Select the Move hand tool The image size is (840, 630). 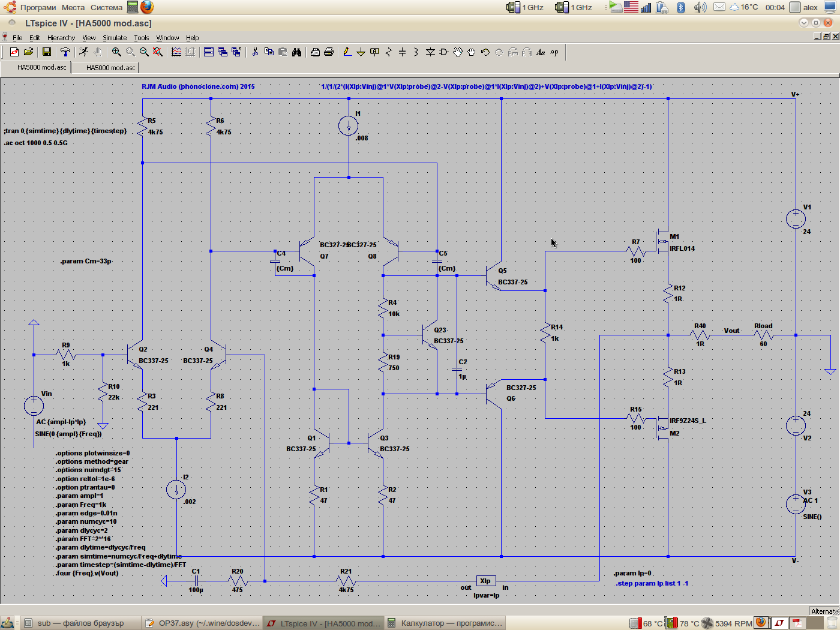[458, 52]
